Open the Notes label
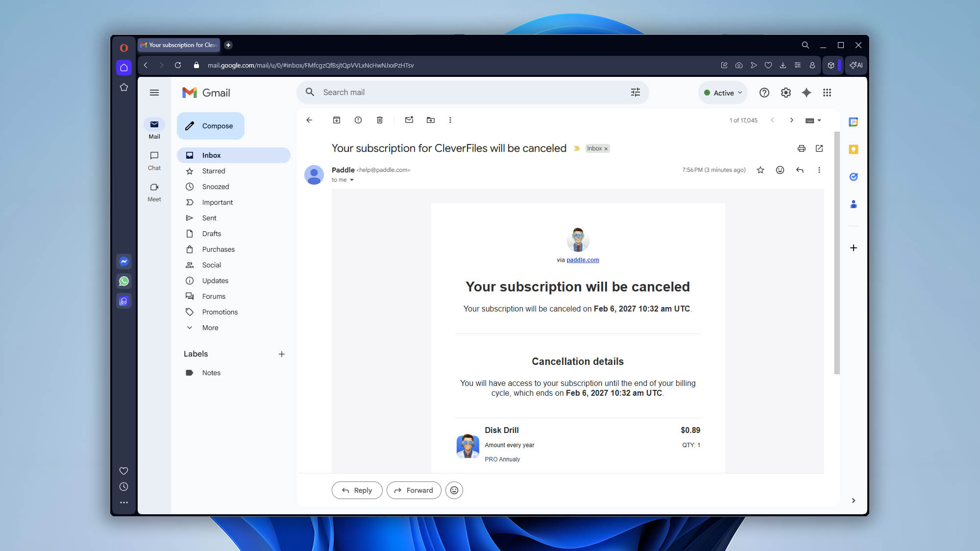The image size is (980, 551). (x=234, y=373)
